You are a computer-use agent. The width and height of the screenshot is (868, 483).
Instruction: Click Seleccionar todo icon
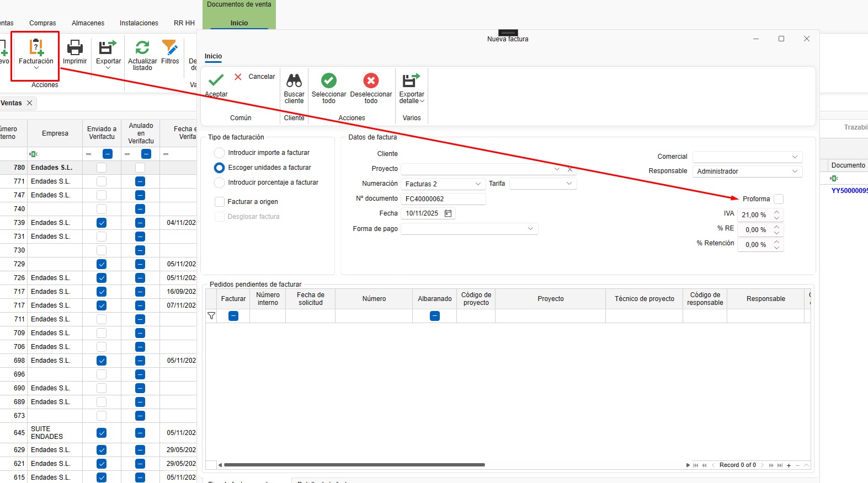pos(329,81)
